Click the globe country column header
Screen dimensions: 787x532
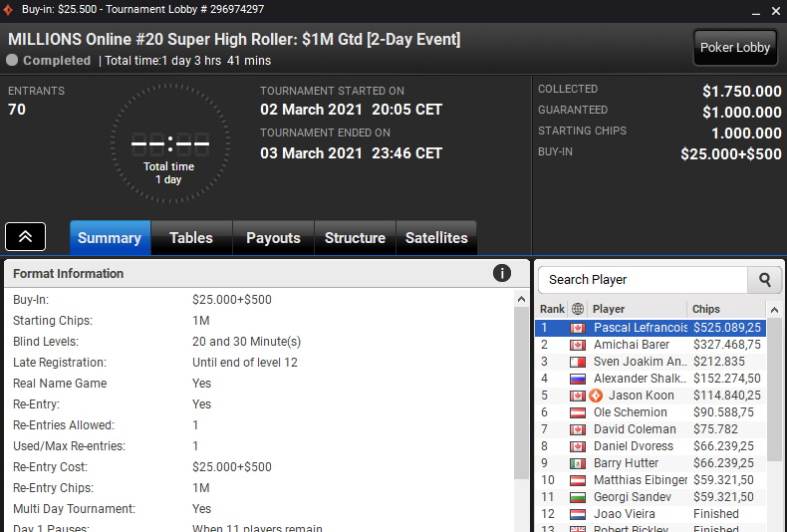578,309
